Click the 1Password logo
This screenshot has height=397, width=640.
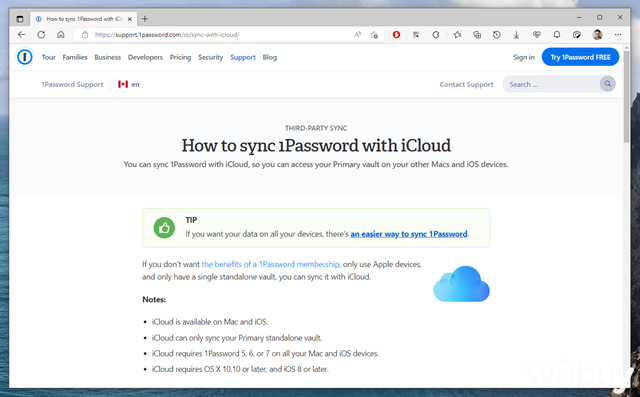25,57
